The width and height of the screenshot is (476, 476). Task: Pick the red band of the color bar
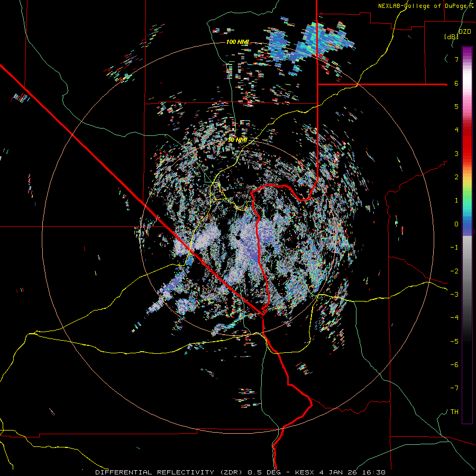click(x=467, y=146)
